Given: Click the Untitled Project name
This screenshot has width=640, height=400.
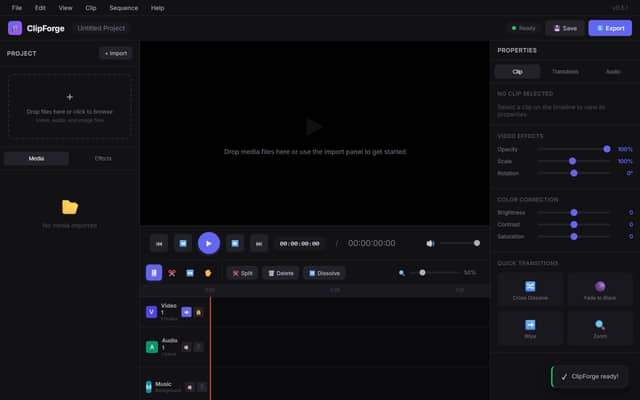Looking at the screenshot, I should [x=101, y=28].
